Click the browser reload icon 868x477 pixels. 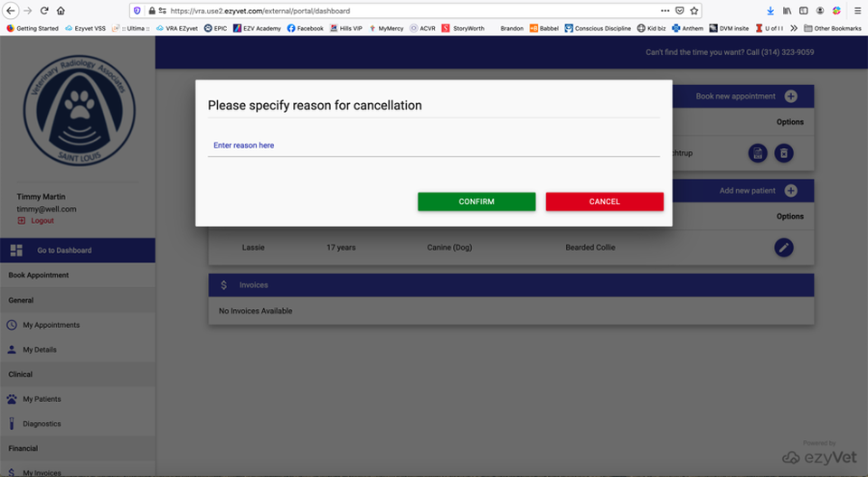pos(44,11)
